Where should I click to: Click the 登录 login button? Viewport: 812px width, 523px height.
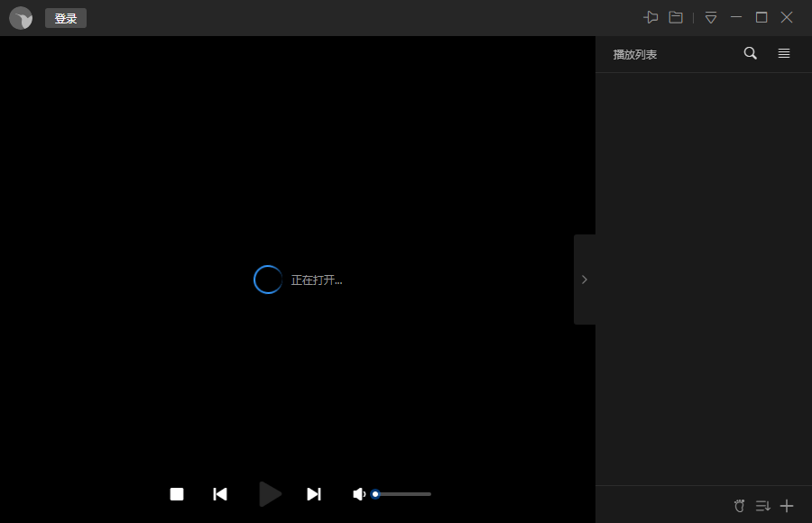(66, 18)
